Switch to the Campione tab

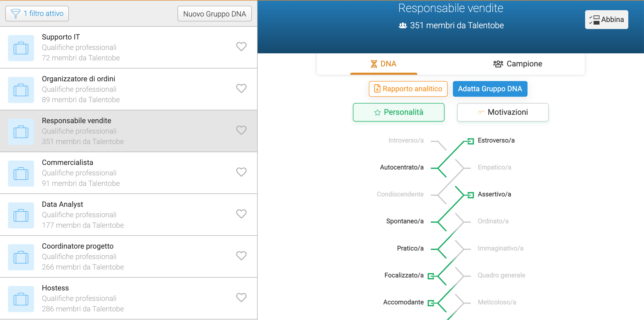[518, 64]
